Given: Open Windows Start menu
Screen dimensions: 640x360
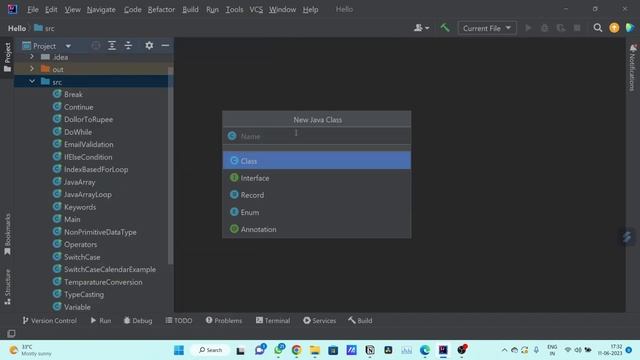Looking at the screenshot, I should point(179,350).
